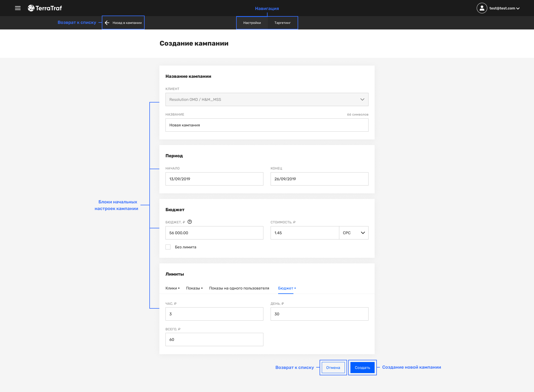This screenshot has height=392, width=534.
Task: Open the user avatar icon
Action: point(482,8)
